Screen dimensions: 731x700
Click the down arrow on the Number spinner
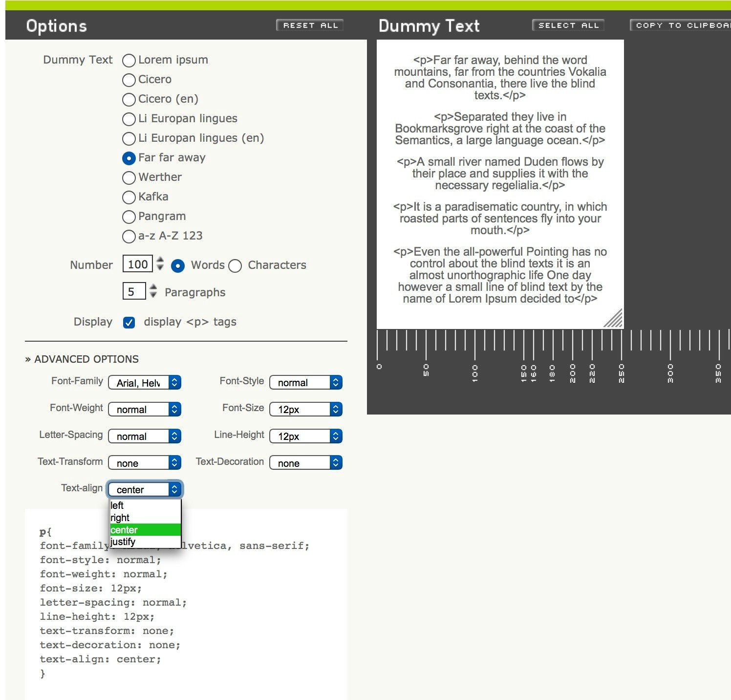point(160,269)
